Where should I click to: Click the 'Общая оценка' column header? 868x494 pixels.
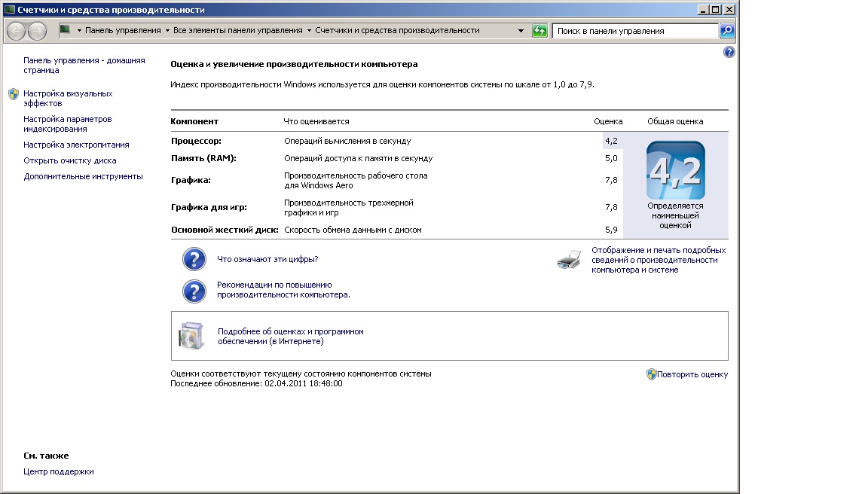pos(675,121)
